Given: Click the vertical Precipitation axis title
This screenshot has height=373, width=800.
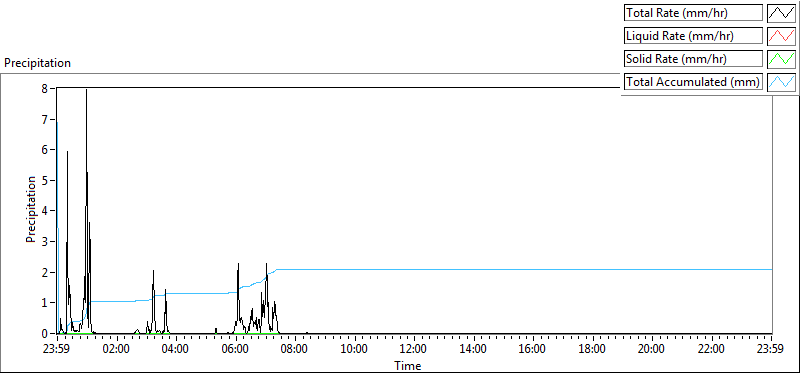Looking at the screenshot, I should coord(31,209).
